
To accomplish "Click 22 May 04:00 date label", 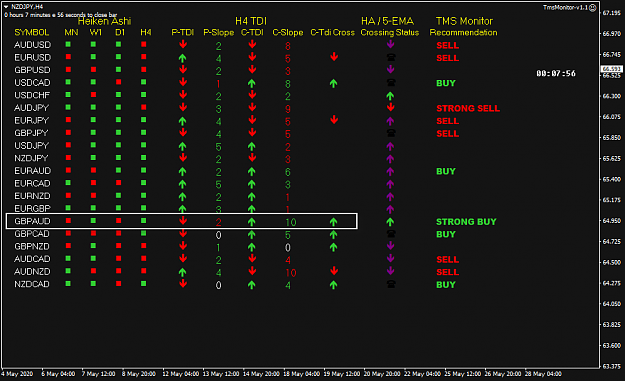I will click(x=423, y=374).
